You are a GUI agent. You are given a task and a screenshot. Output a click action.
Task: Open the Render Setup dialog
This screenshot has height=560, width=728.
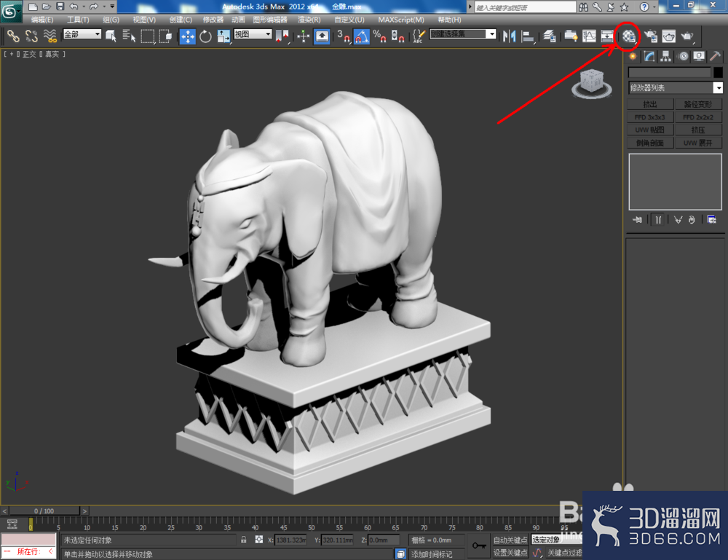tap(650, 36)
